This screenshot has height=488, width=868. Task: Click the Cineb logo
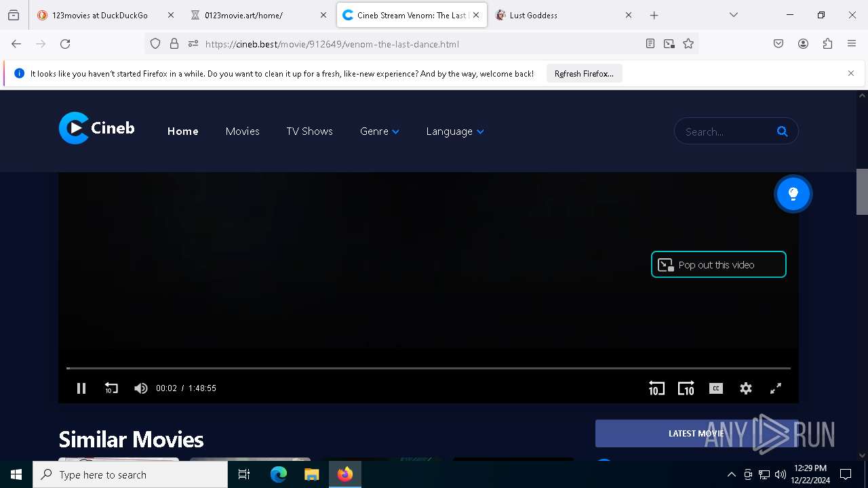(x=97, y=128)
